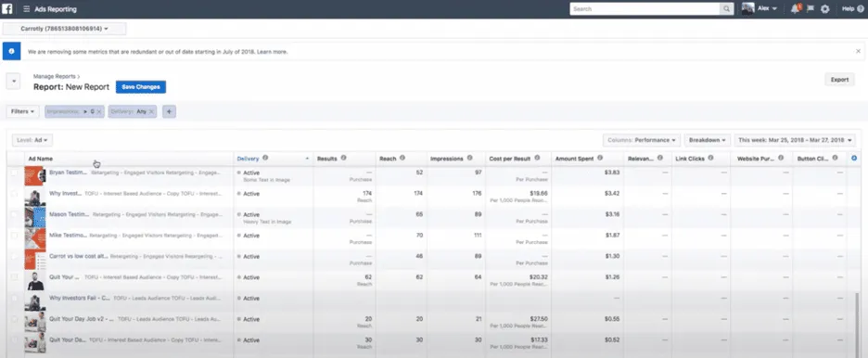
Task: Click the info icon beside Reach column
Action: pos(402,159)
